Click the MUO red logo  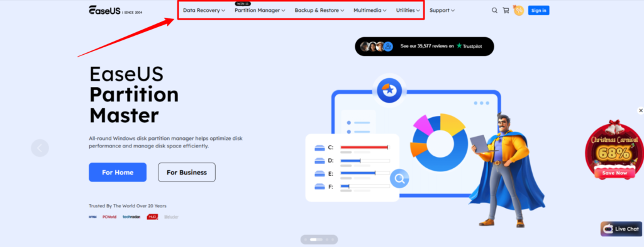pos(152,217)
